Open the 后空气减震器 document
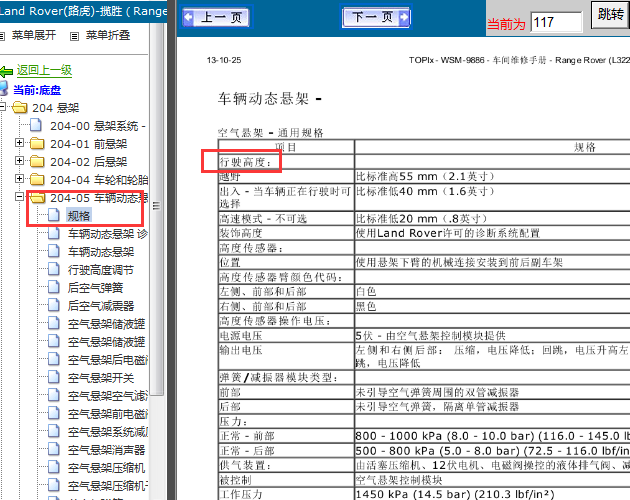630x500 pixels. (100, 306)
